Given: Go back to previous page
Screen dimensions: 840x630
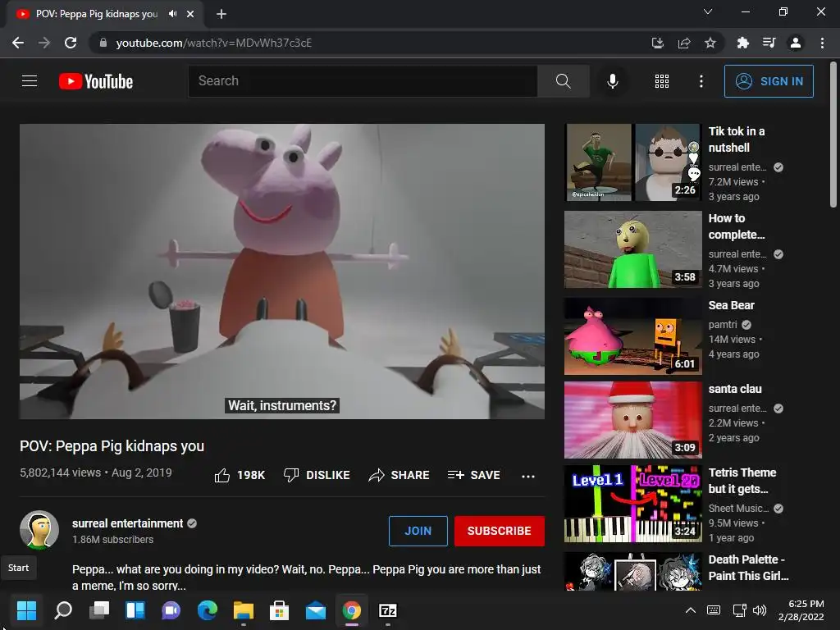Looking at the screenshot, I should coord(18,43).
